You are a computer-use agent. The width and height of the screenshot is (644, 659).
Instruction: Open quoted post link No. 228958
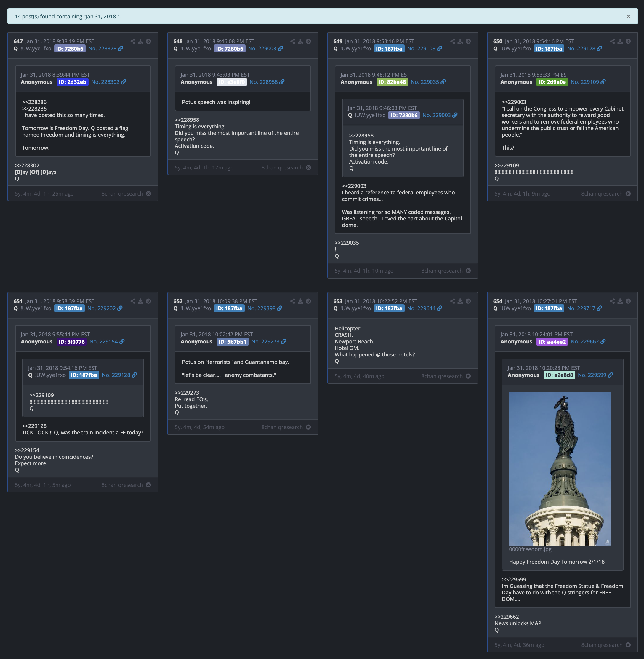[x=267, y=82]
